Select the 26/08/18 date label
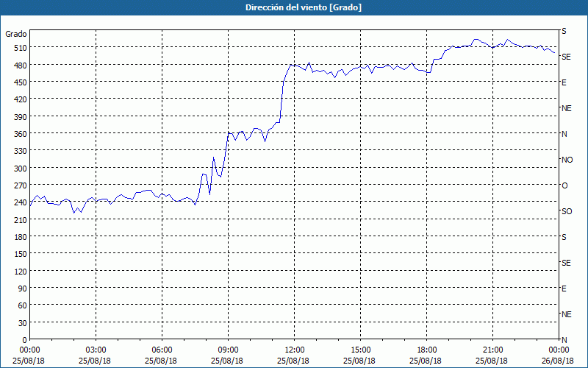The width and height of the screenshot is (588, 368). click(x=558, y=361)
